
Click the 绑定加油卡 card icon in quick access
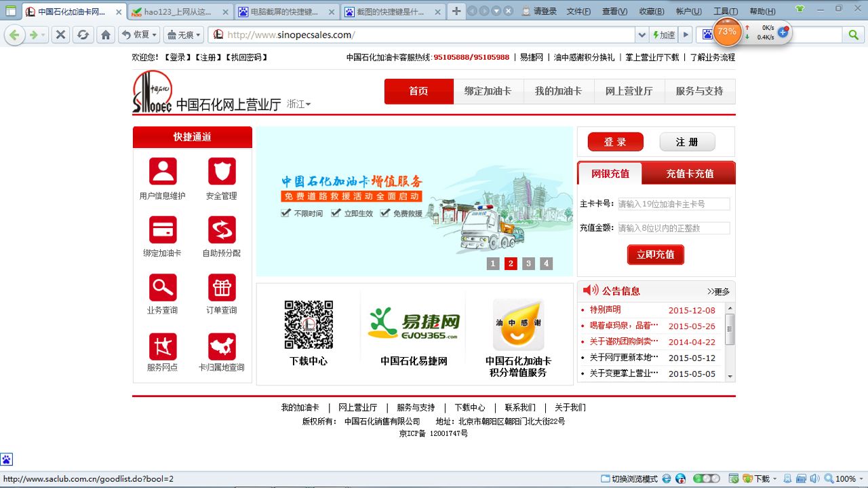[163, 229]
